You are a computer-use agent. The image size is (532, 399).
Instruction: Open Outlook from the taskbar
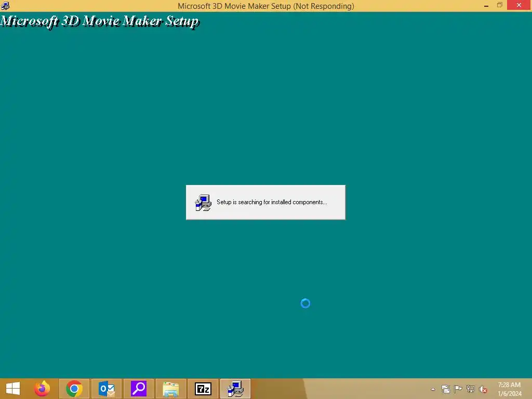coord(107,389)
